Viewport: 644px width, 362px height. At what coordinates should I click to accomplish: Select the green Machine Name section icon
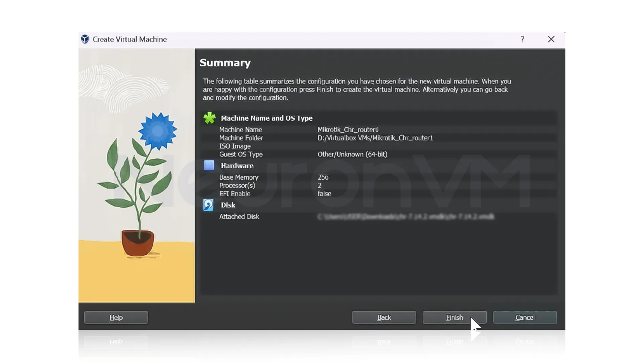point(209,118)
